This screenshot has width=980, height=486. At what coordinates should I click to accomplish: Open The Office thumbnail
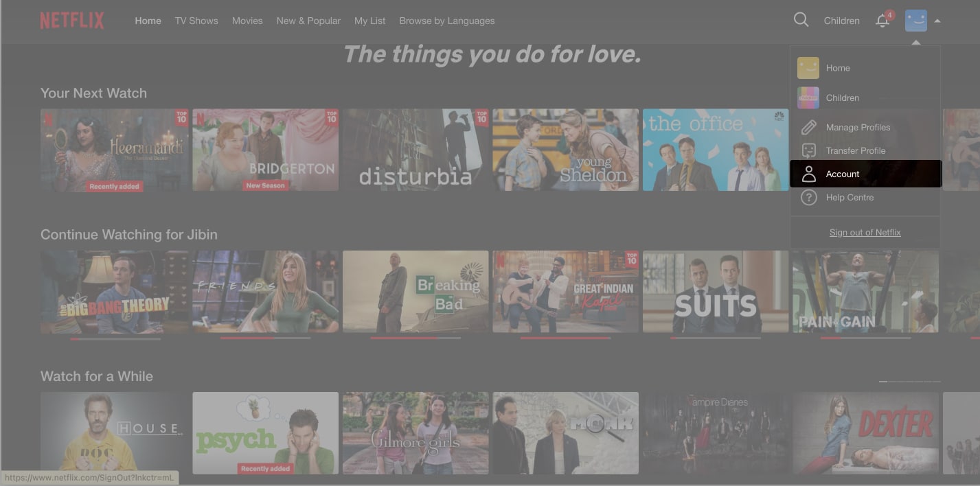coord(716,150)
